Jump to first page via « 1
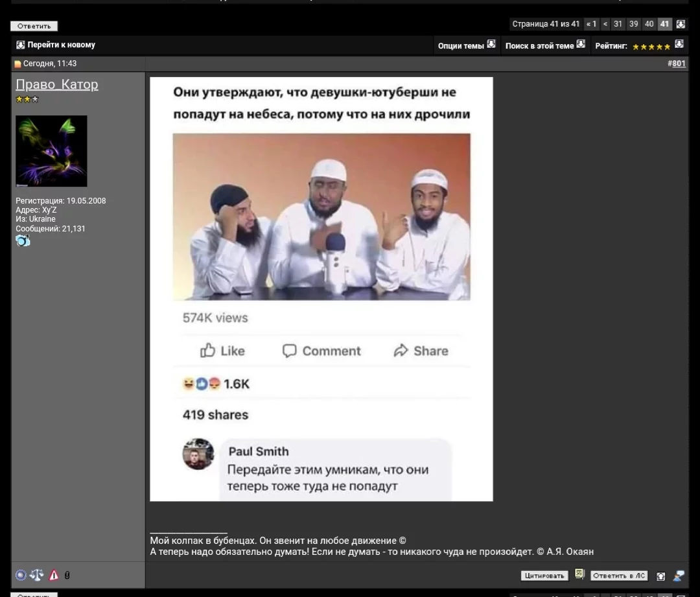The width and height of the screenshot is (700, 597). coord(591,24)
